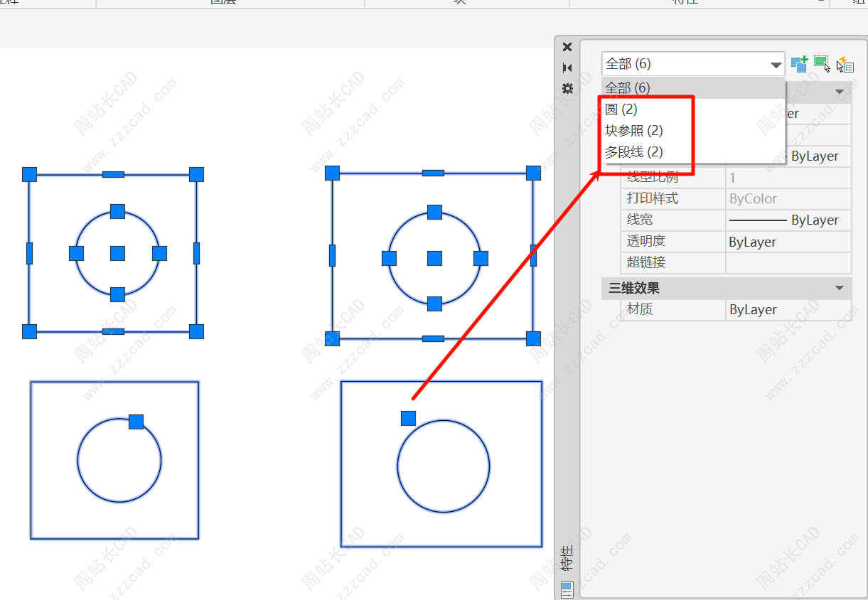Choose 块参照 (2) in the dropdown list
The image size is (868, 600).
tap(633, 131)
